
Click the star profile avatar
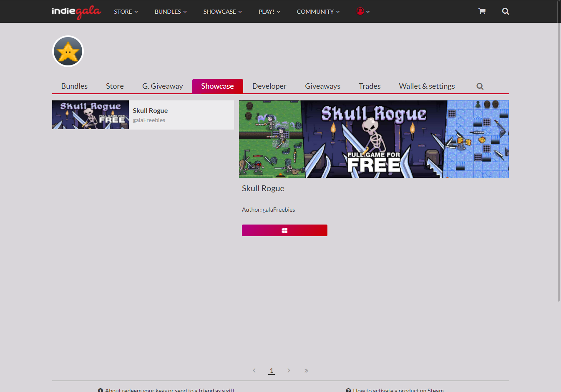[x=68, y=51]
